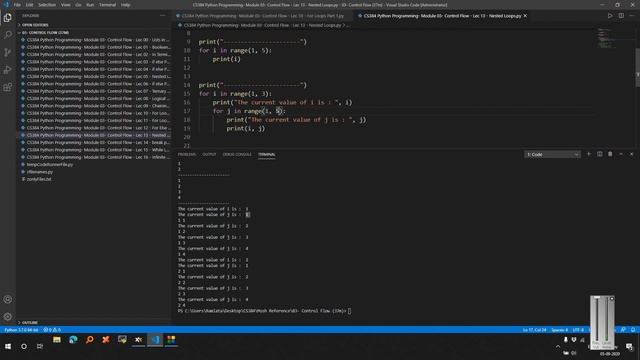Open Run and Debug view
Image resolution: width=640 pixels, height=360 pixels.
pyautogui.click(x=7, y=70)
